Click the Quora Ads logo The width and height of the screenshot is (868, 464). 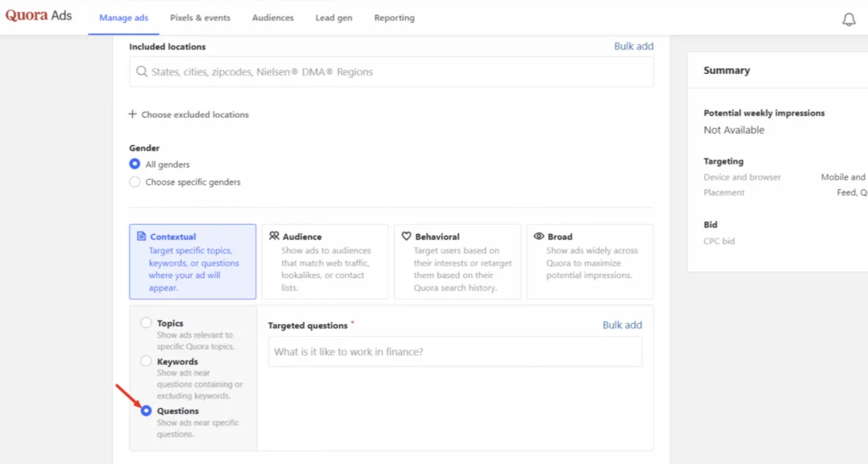(x=38, y=16)
